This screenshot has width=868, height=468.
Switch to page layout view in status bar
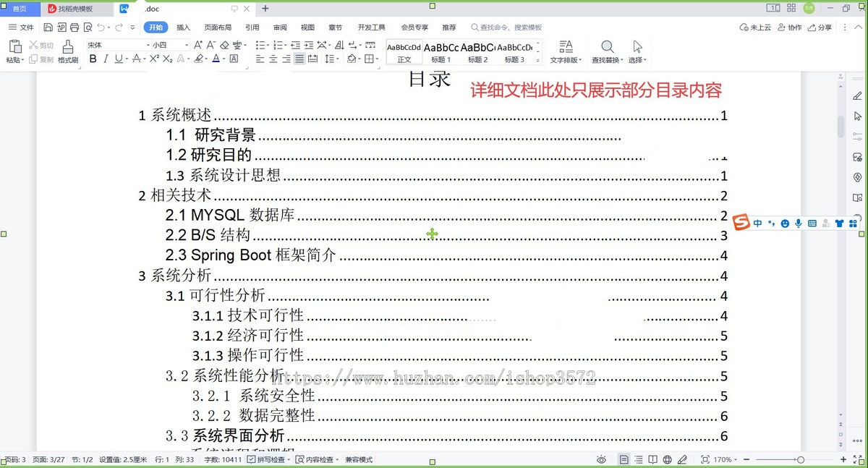[624, 460]
